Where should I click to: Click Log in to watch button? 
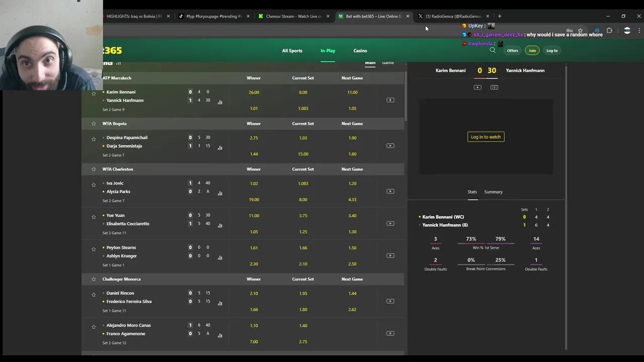(x=486, y=137)
